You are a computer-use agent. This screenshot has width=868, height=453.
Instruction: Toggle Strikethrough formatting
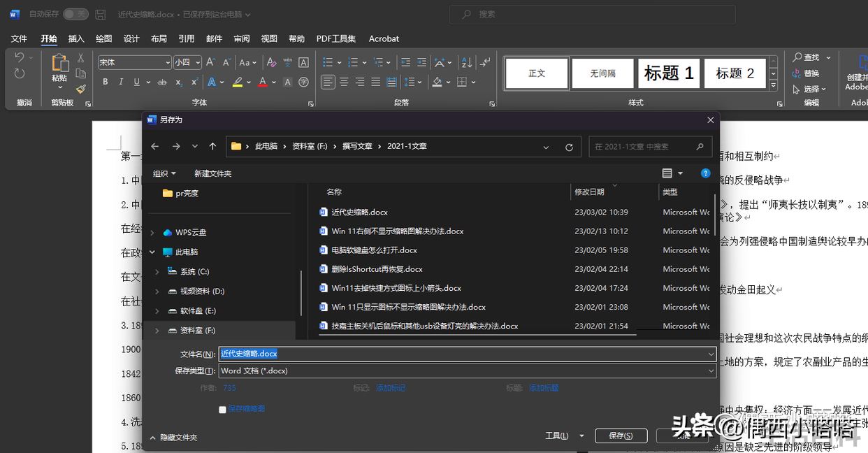(x=162, y=82)
